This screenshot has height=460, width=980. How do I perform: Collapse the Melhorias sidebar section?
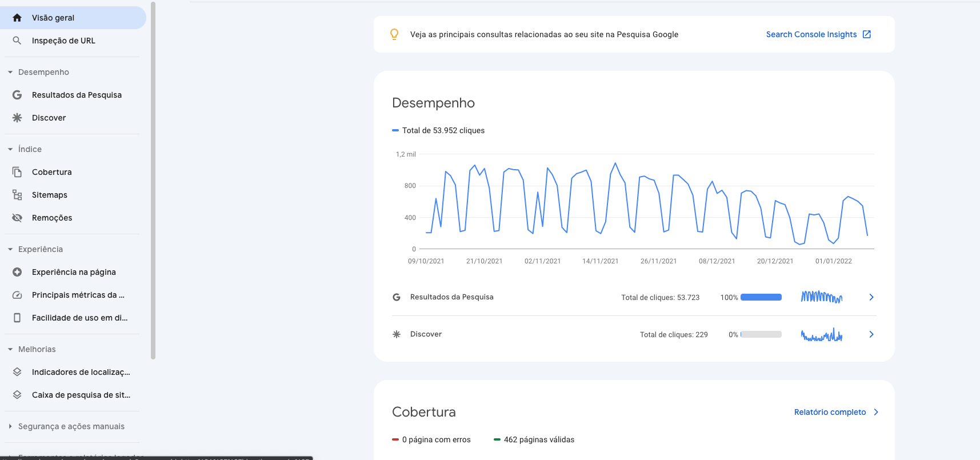click(10, 349)
